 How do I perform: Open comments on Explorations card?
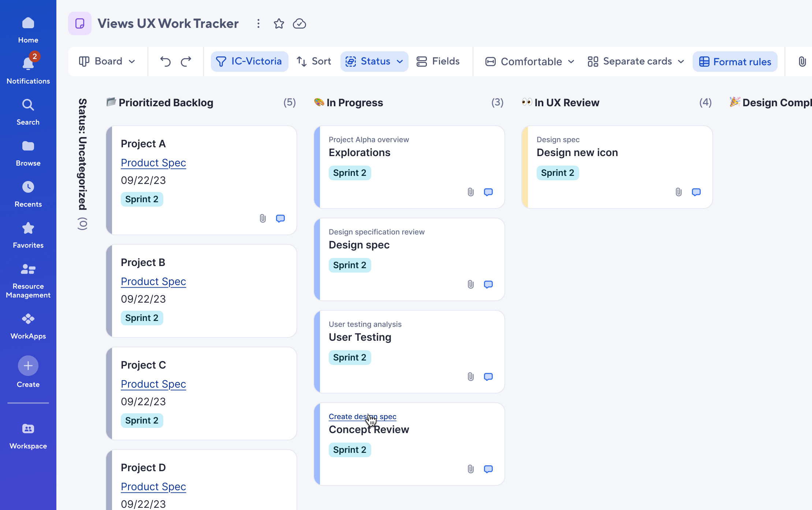pos(488,192)
